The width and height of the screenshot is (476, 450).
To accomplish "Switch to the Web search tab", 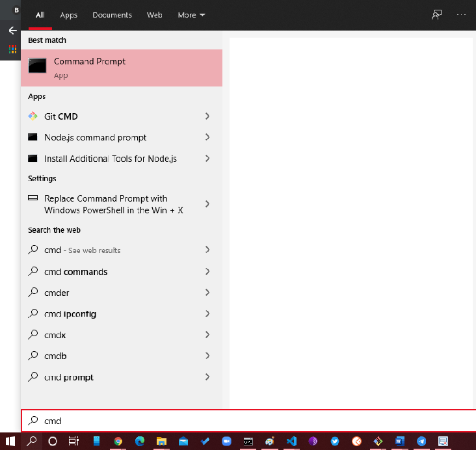I will tap(155, 15).
